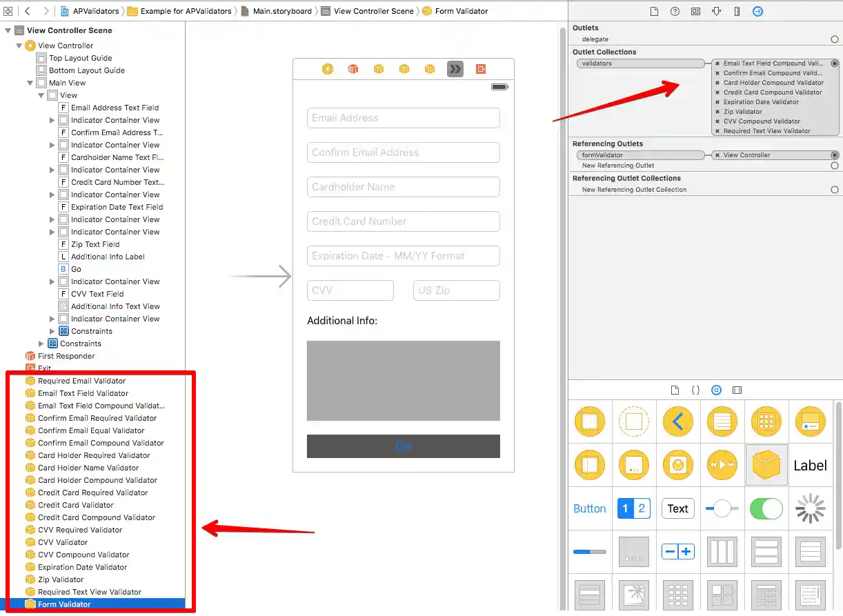Screen dimensions: 843x616
Task: Select the Slider library item
Action: pyautogui.click(x=722, y=508)
